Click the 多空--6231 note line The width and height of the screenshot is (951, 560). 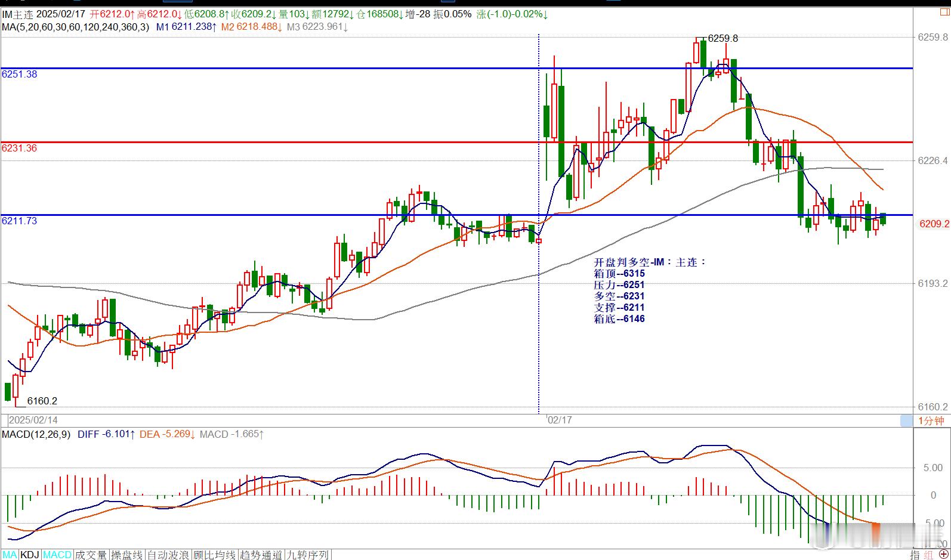click(619, 296)
